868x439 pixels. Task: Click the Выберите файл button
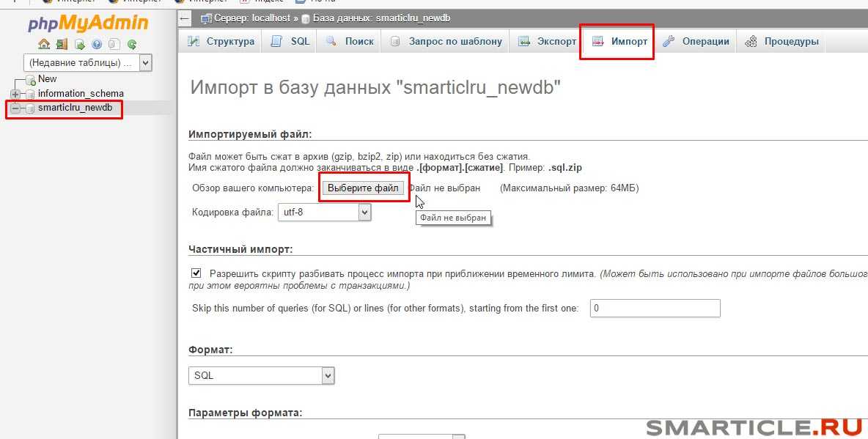coord(363,188)
